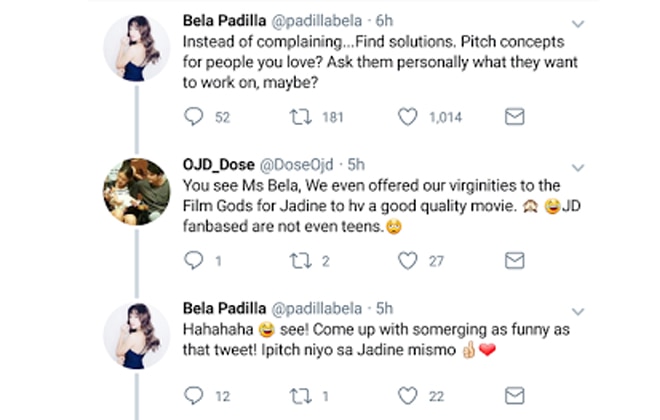Reply to Bela's 'Hahahaha' tweet with 12 replies
The width and height of the screenshot is (660, 420).
[194, 396]
